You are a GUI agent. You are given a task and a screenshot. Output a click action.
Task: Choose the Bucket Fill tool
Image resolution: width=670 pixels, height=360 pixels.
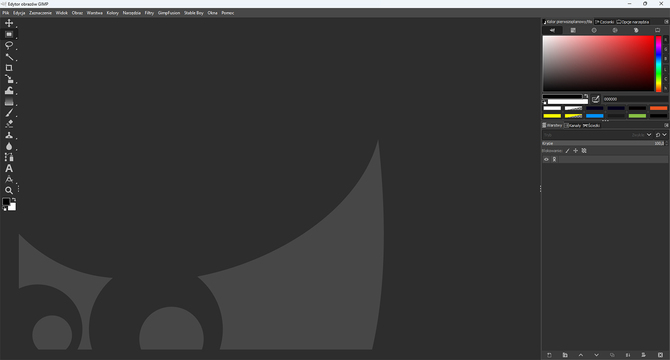click(9, 91)
